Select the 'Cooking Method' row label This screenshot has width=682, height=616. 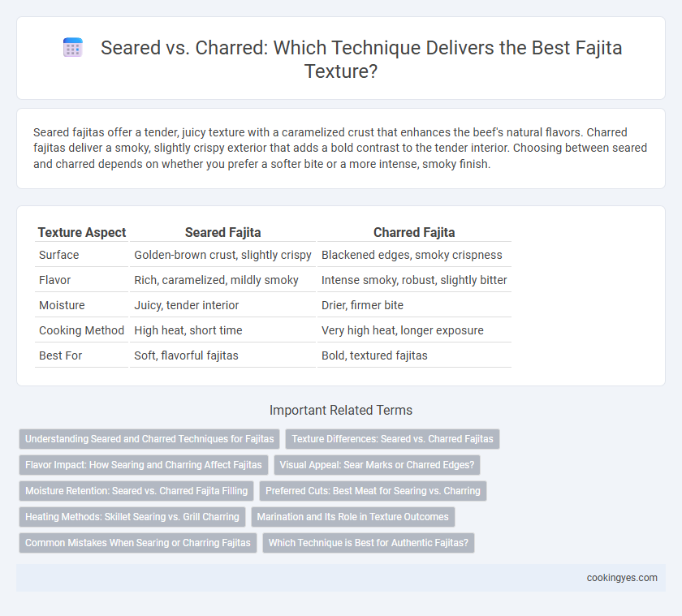(x=81, y=330)
